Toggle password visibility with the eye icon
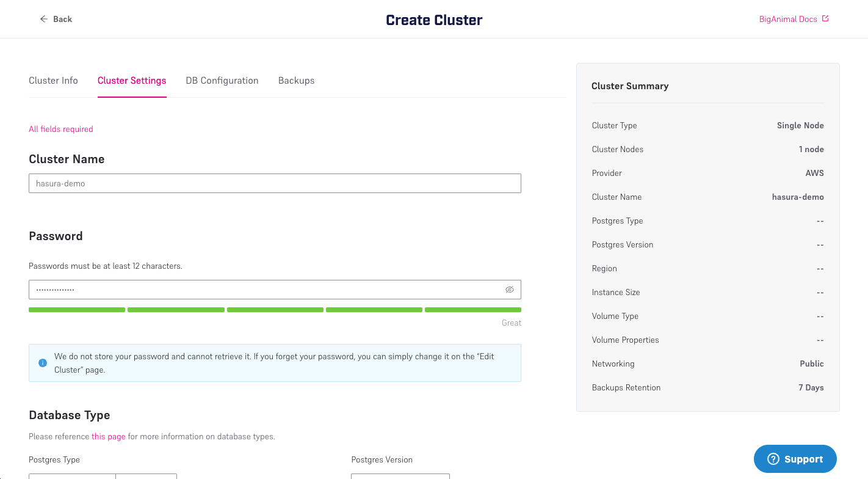 (510, 290)
